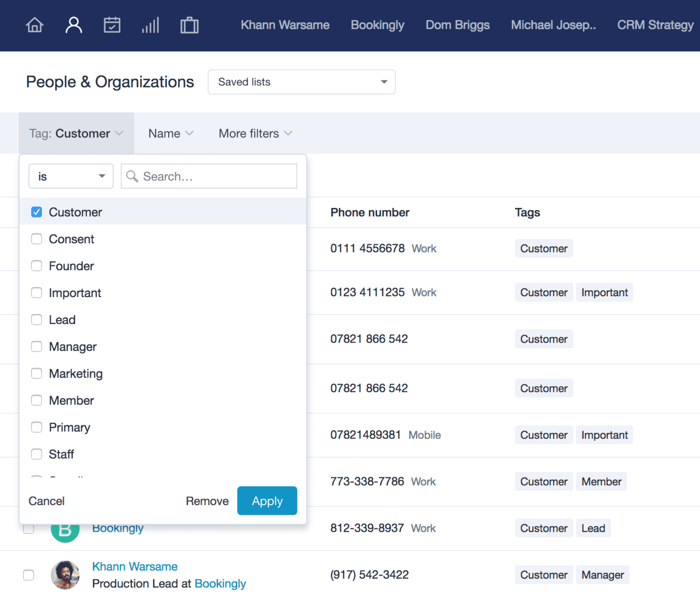
Task: Collapse the Tag: Customer filter
Action: 76,133
